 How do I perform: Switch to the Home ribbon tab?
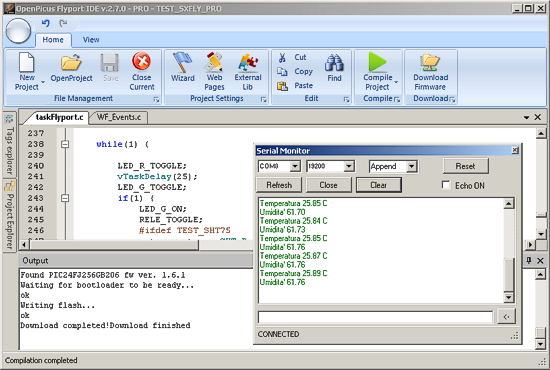(x=53, y=40)
